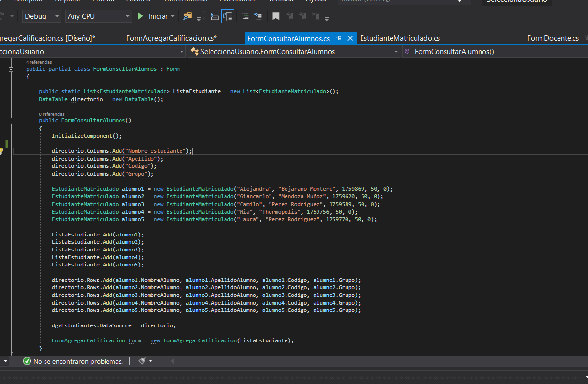Click the "Nombre estudiante" string literal

pyautogui.click(x=154, y=151)
